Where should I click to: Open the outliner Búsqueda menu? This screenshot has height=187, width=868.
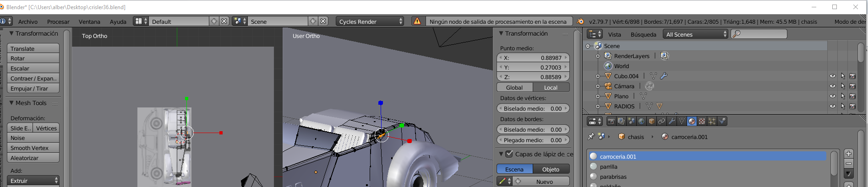coord(643,34)
